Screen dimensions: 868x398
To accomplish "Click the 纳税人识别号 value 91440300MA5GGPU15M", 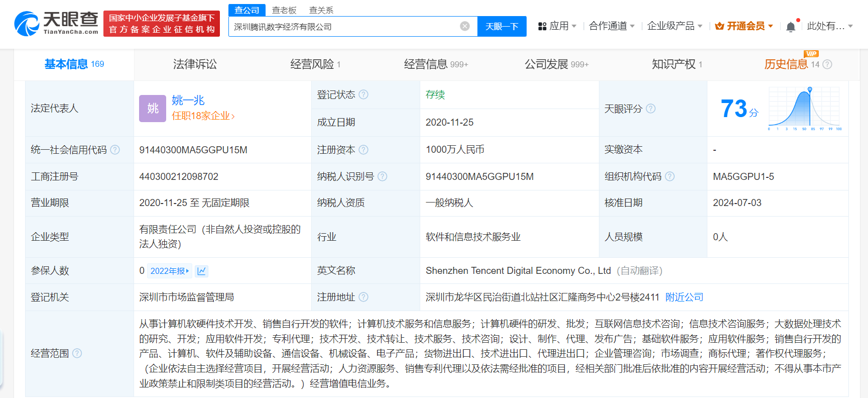I will tap(479, 176).
